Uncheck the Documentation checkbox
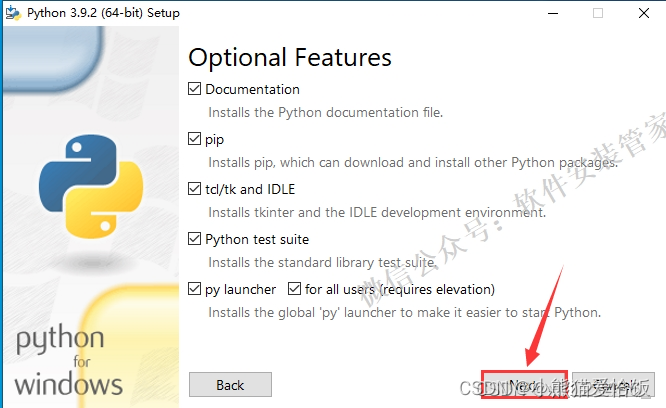This screenshot has height=408, width=666. [x=195, y=89]
